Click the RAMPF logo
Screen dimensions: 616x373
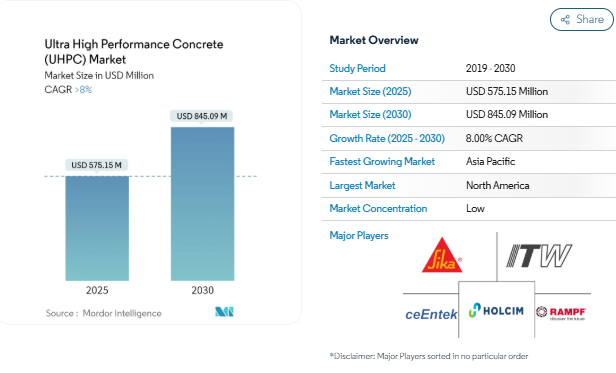click(x=561, y=313)
